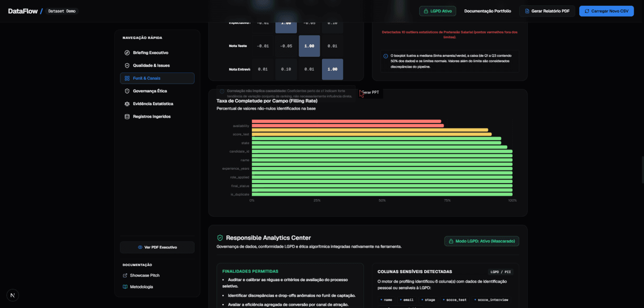Viewport: 644px width, 308px height.
Task: Click the Taxa de Completude por Campo title
Action: click(x=267, y=101)
